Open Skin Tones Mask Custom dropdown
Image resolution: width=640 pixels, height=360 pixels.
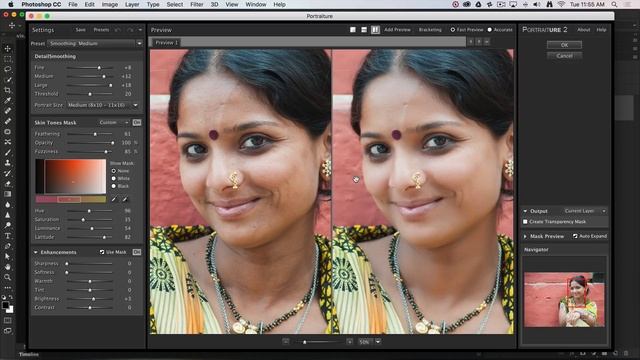click(x=114, y=122)
